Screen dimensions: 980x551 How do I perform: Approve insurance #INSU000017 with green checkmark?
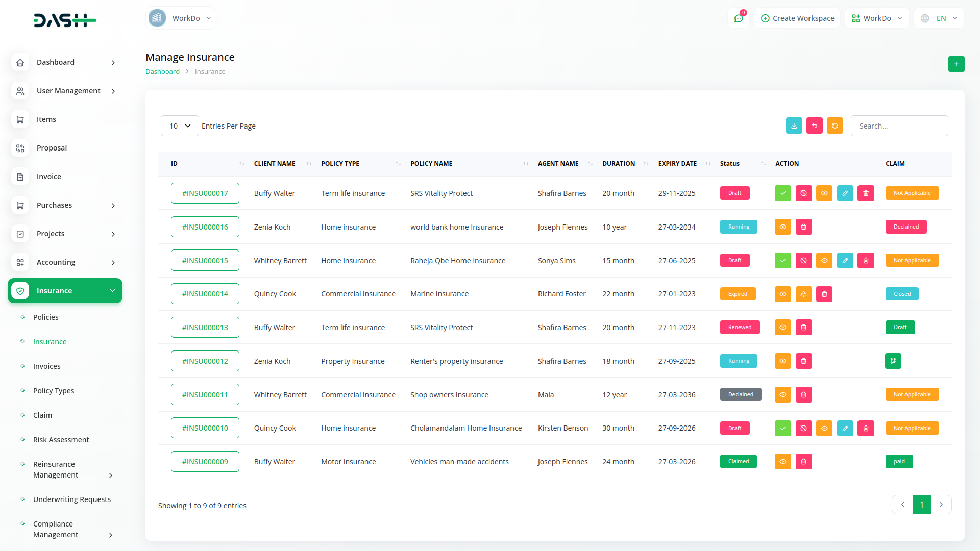[x=782, y=193]
